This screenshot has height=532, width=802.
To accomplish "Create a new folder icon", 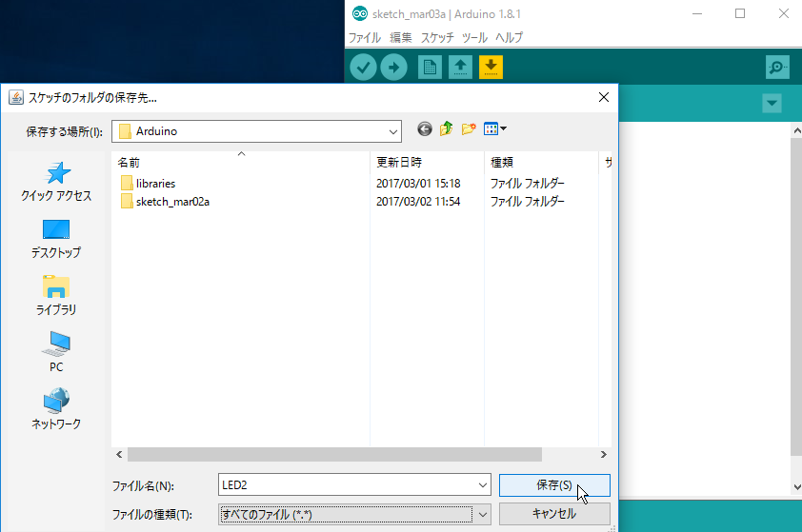I will click(x=469, y=130).
